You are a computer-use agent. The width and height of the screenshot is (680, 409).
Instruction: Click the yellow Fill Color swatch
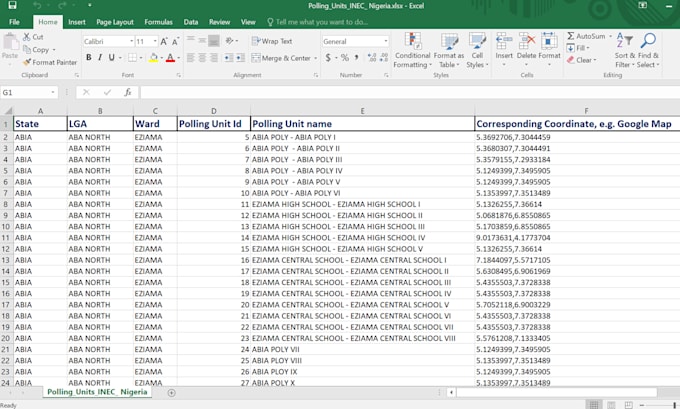153,58
